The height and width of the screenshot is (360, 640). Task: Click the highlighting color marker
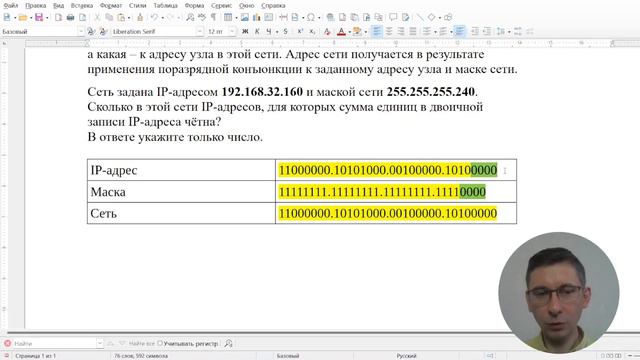pyautogui.click(x=357, y=31)
